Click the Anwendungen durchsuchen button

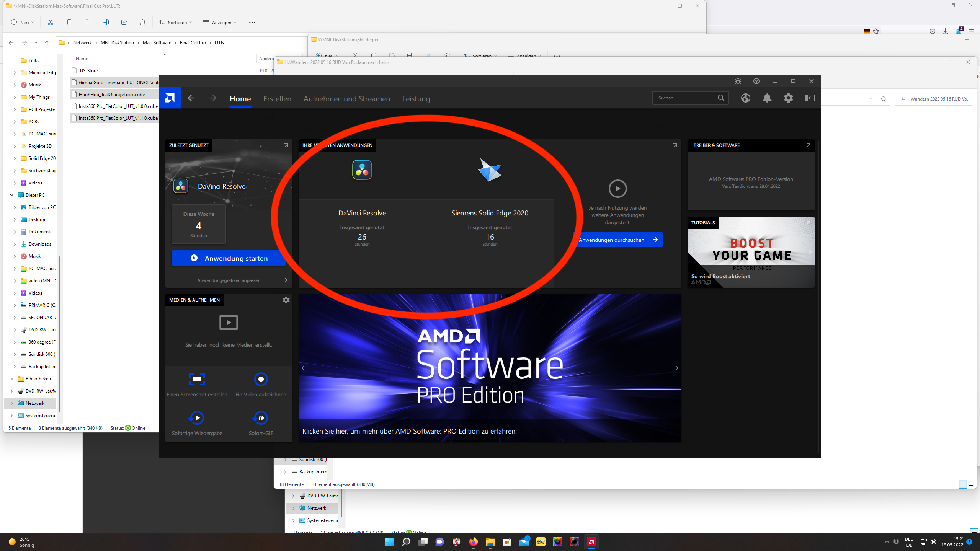(617, 240)
